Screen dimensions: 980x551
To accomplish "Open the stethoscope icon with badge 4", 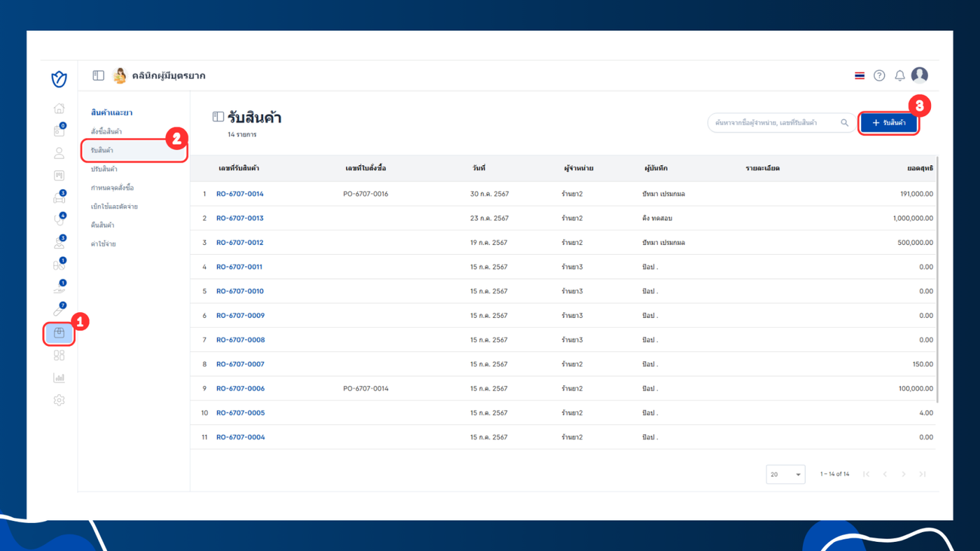I will (x=59, y=220).
